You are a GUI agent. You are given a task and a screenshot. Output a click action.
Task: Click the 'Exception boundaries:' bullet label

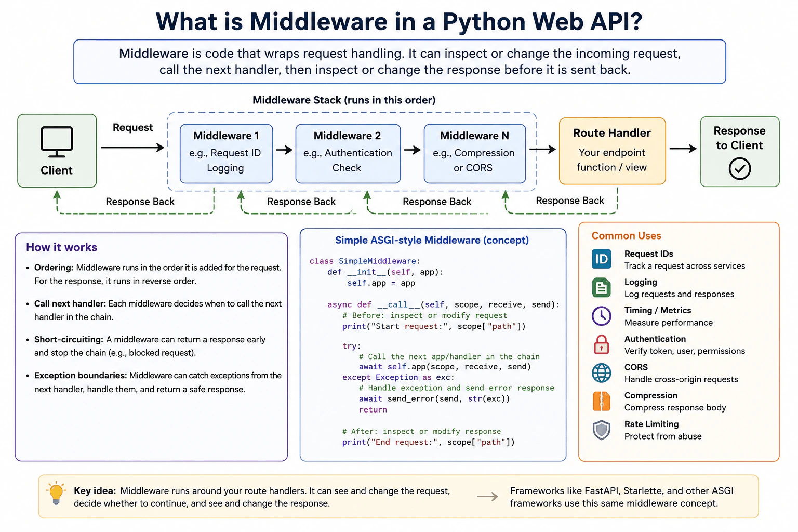point(81,375)
